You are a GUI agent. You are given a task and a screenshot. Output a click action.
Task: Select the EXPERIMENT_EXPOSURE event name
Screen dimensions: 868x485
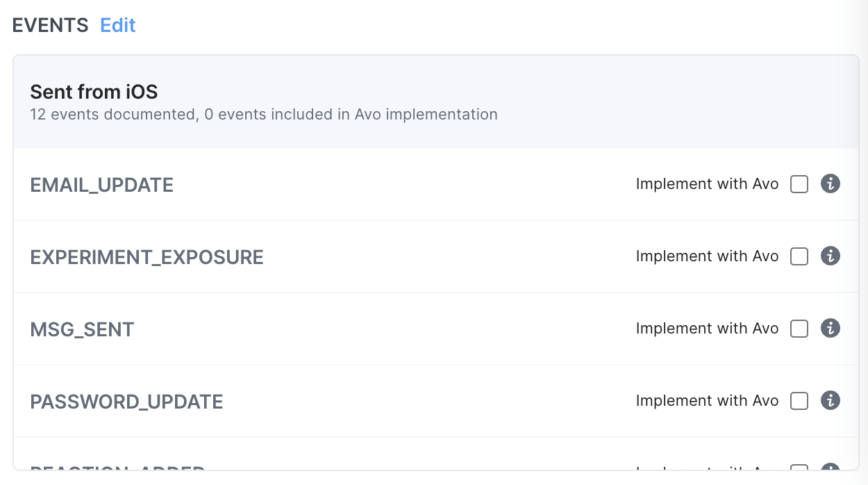147,256
